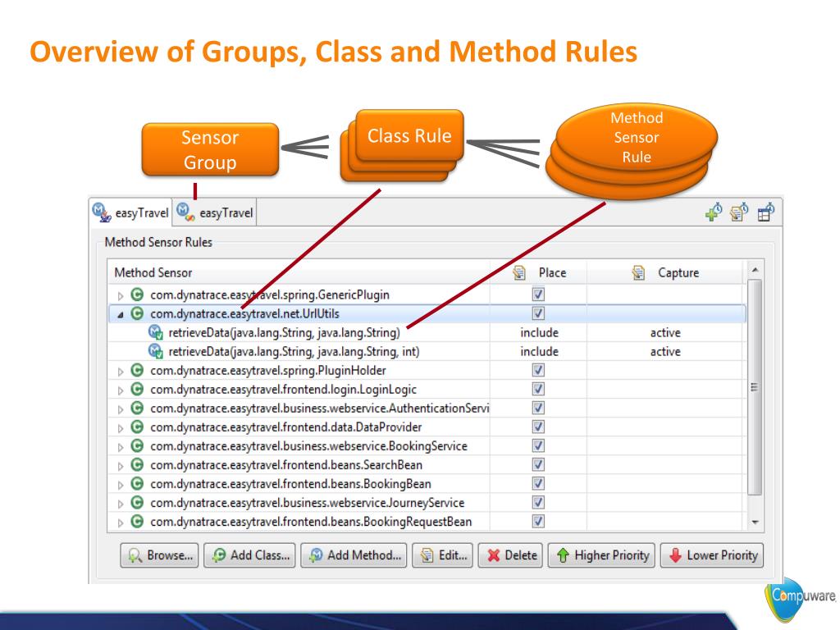Click class icon of login.LoginLogic row
Screen dimensions: 840x630
coord(137,389)
